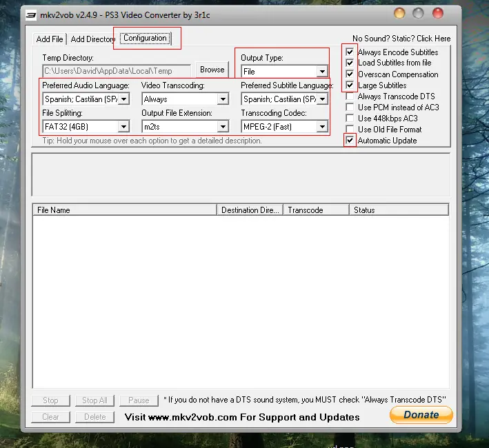The width and height of the screenshot is (489, 448).
Task: Enable Always Transcode DTS
Action: 350,96
